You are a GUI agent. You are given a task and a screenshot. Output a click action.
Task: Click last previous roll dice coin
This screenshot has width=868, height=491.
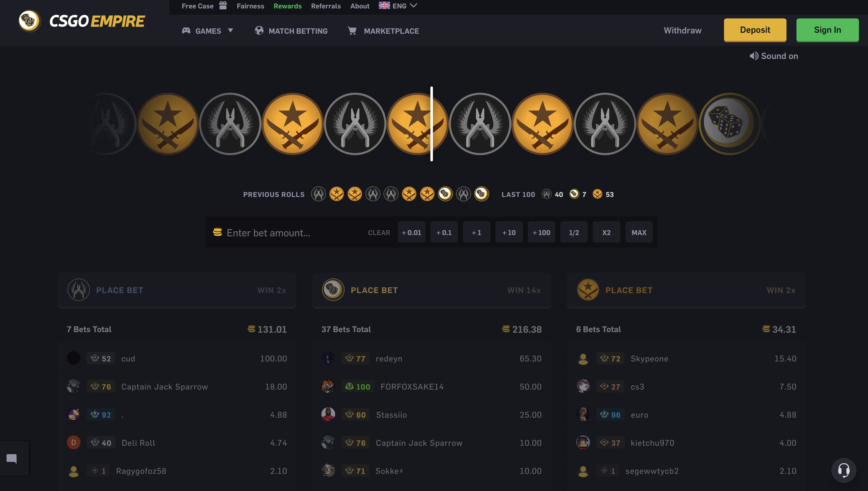pos(481,194)
